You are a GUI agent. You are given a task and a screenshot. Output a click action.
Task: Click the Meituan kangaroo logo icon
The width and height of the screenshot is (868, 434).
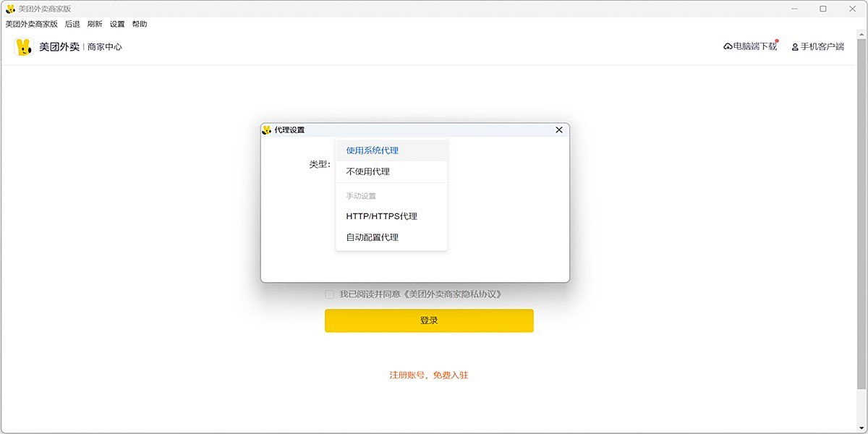[24, 47]
